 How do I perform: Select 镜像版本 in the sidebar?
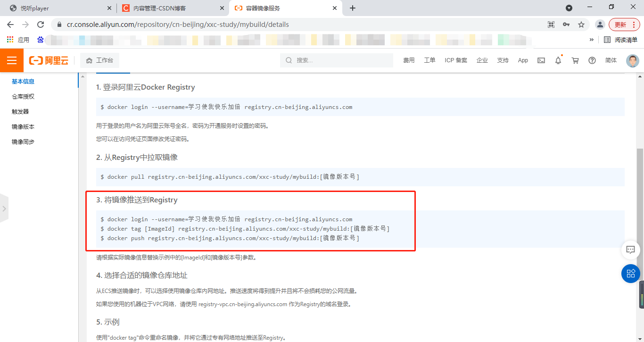pyautogui.click(x=23, y=127)
